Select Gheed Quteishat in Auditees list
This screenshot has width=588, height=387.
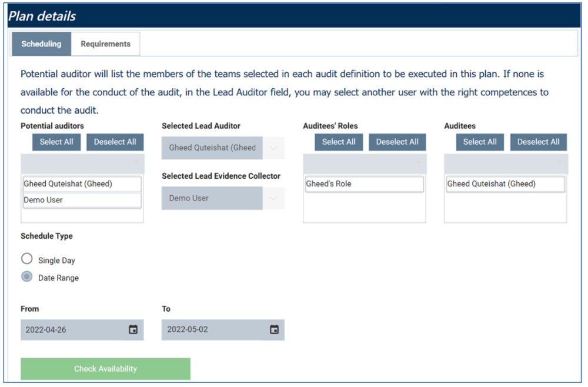click(x=506, y=184)
